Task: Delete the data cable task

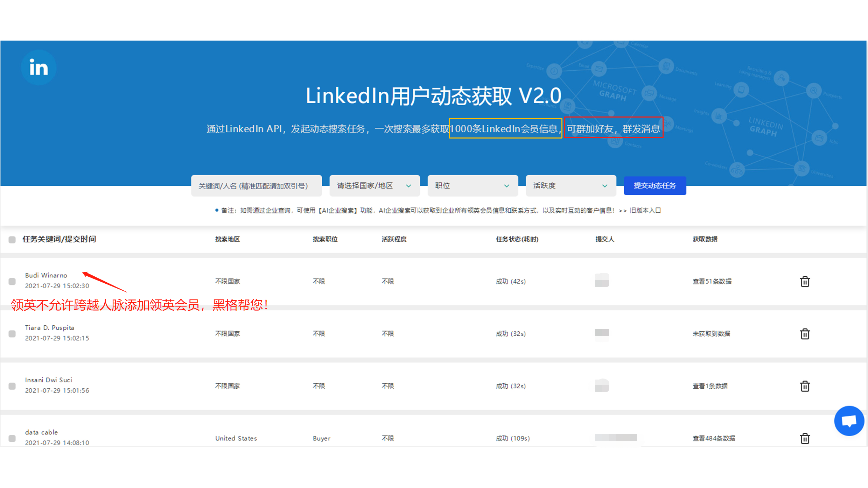Action: (x=805, y=438)
